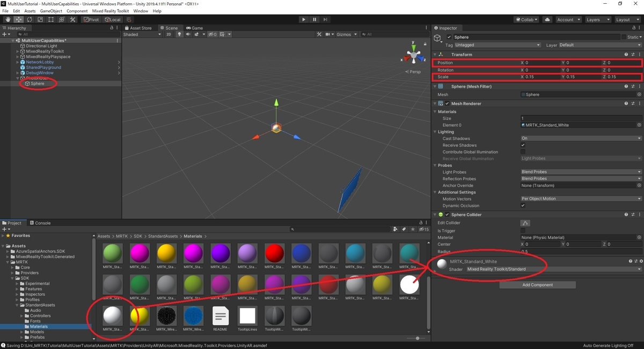Open the Tag dropdown showing Untagged
644x349 pixels.
(498, 45)
